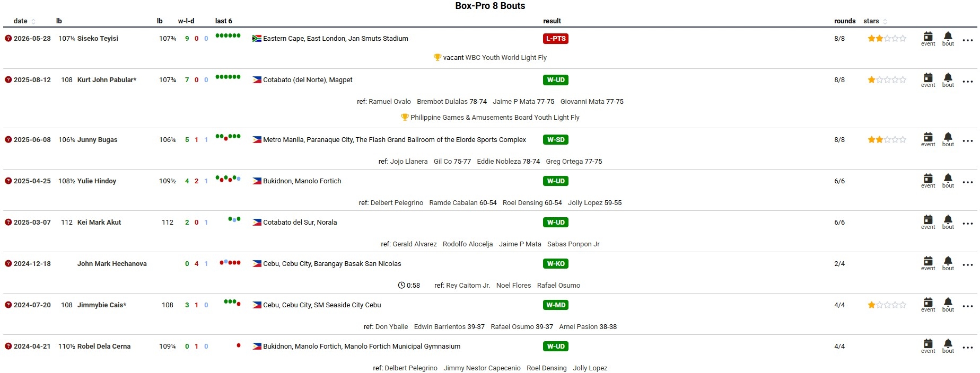Open more-options dots for Jimmybie Cais row
Screen dimensions: 980x373
click(968, 306)
